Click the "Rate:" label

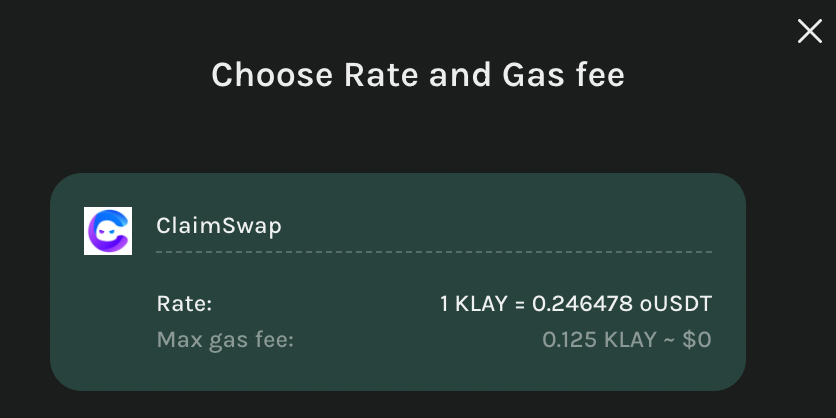coord(184,304)
